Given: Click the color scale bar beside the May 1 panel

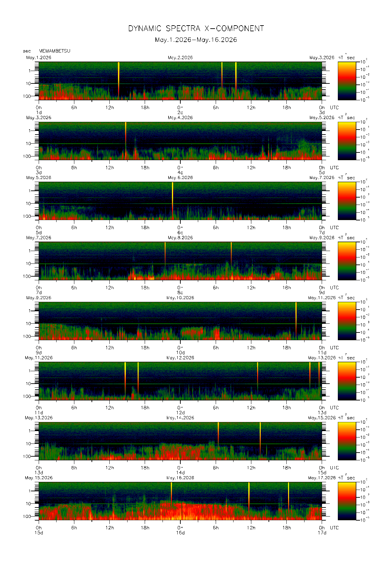Looking at the screenshot, I should [x=347, y=81].
